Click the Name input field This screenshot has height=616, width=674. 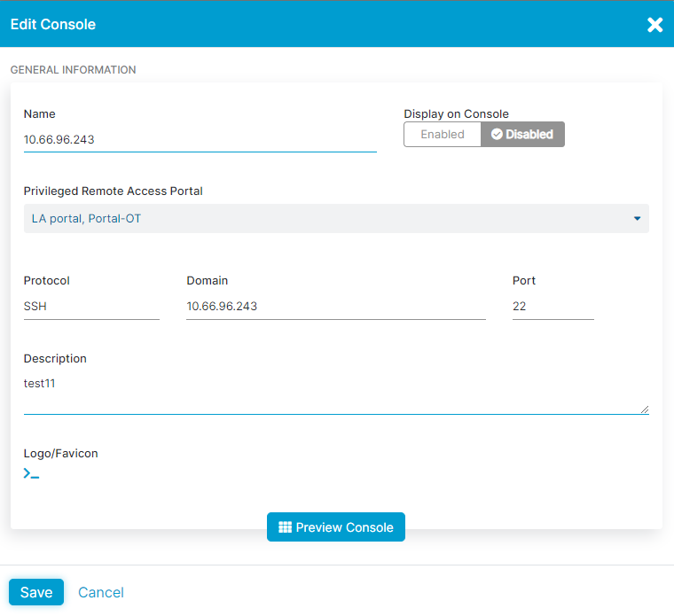[200, 140]
